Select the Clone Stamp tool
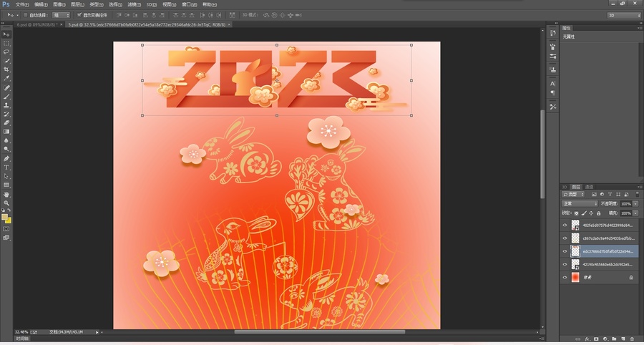 [6, 105]
